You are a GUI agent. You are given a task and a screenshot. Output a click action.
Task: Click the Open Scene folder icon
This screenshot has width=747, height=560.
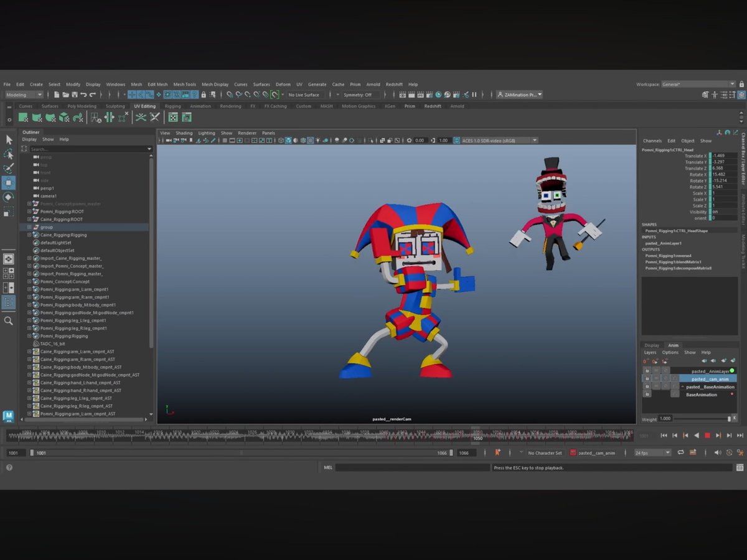[x=65, y=95]
